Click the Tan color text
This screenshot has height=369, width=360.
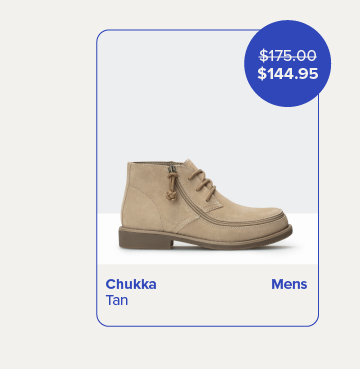[x=117, y=300]
